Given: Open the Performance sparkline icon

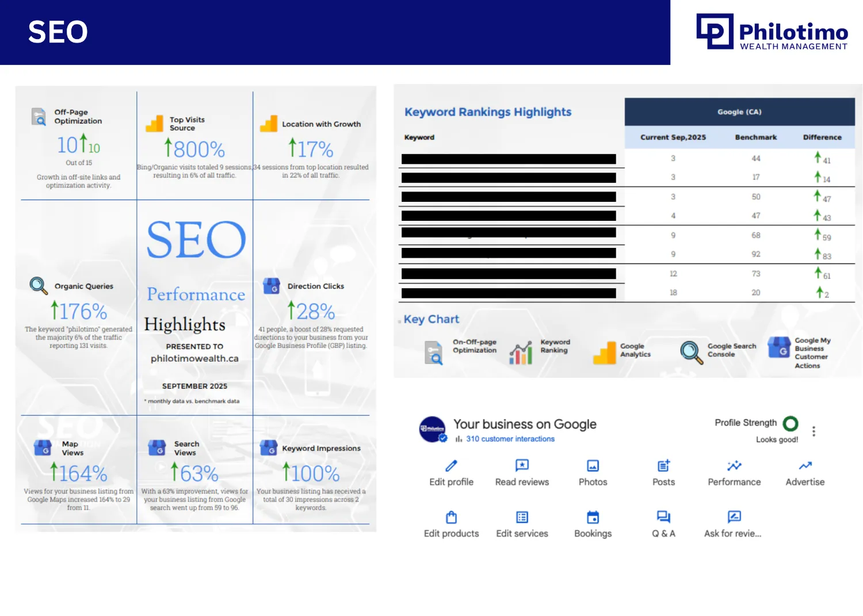Looking at the screenshot, I should coord(734,465).
